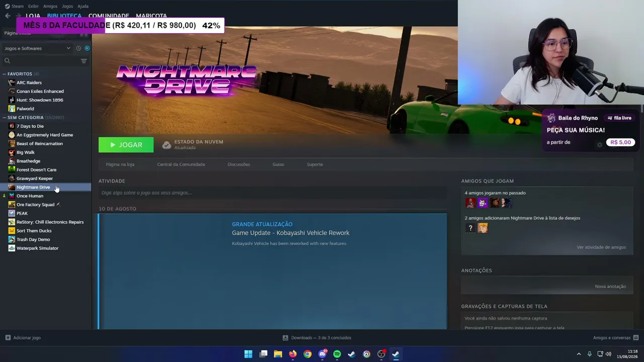Select Nightmare Drive in game list

click(x=45, y=188)
